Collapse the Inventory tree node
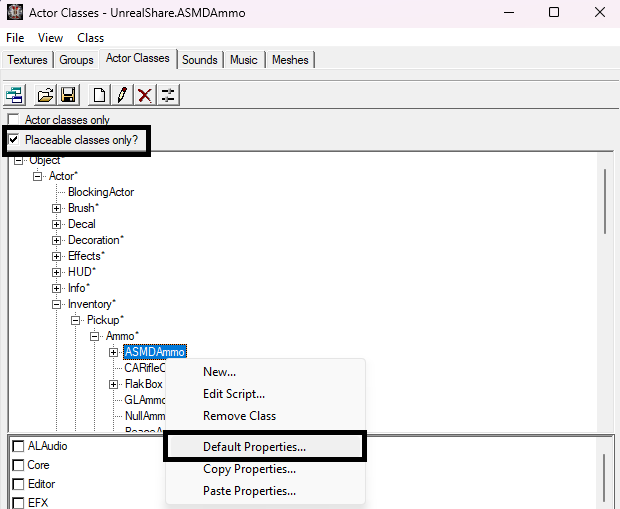Screen dimensions: 620x509 [57, 304]
